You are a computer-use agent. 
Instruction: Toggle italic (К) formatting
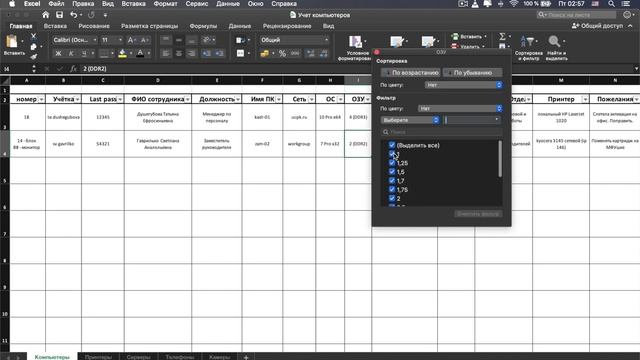click(71, 53)
